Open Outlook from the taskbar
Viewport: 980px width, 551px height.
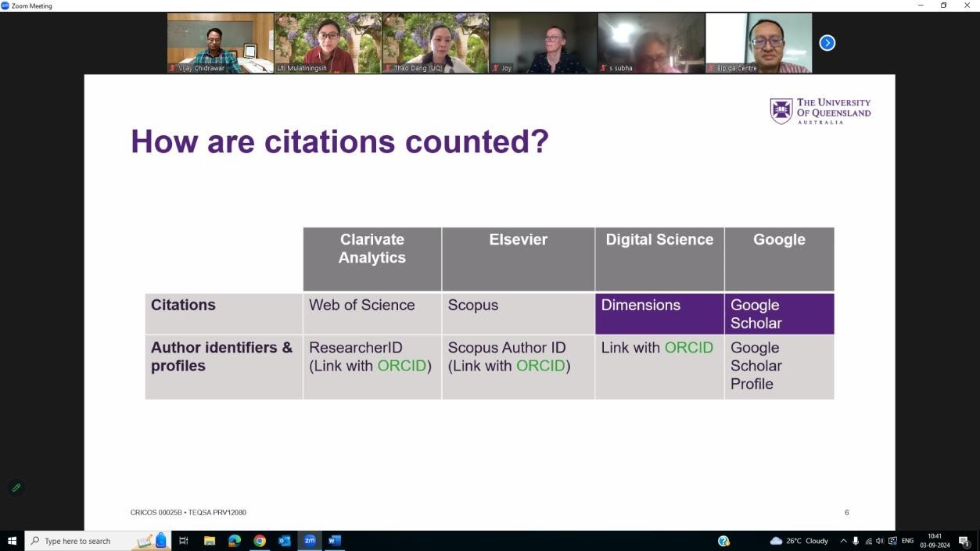pos(285,541)
